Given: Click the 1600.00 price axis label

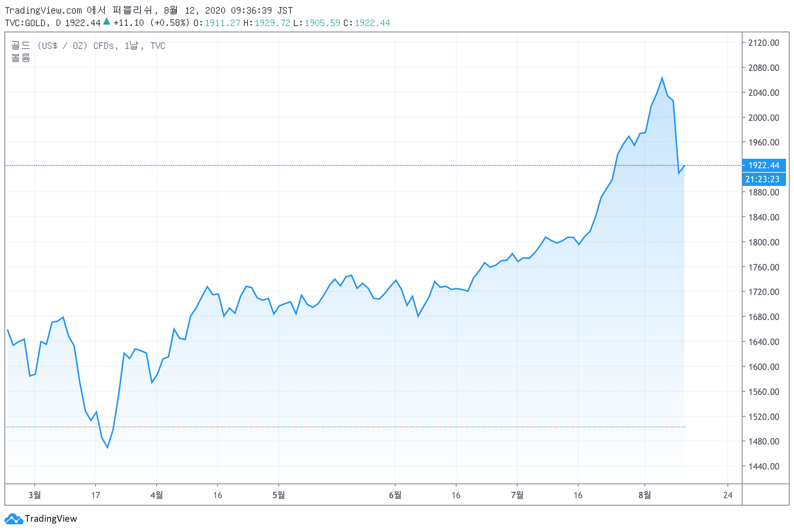Looking at the screenshot, I should 764,367.
